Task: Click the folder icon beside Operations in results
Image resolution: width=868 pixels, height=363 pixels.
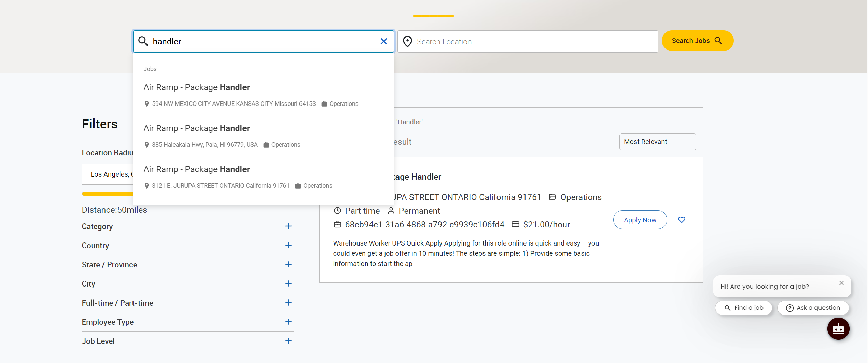Action: pos(552,197)
